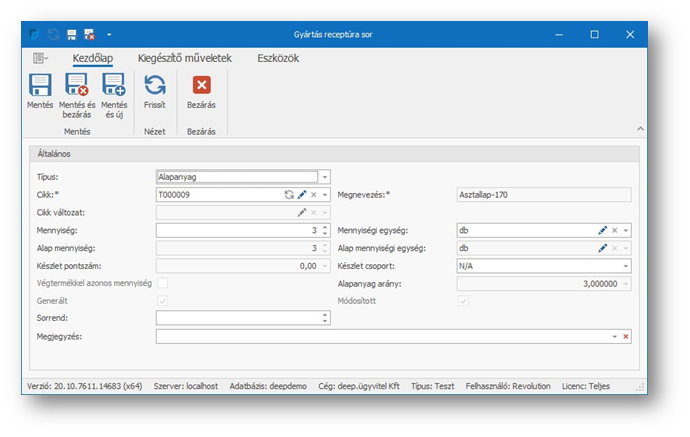Click the red Bezárás ribbon icon

202,86
